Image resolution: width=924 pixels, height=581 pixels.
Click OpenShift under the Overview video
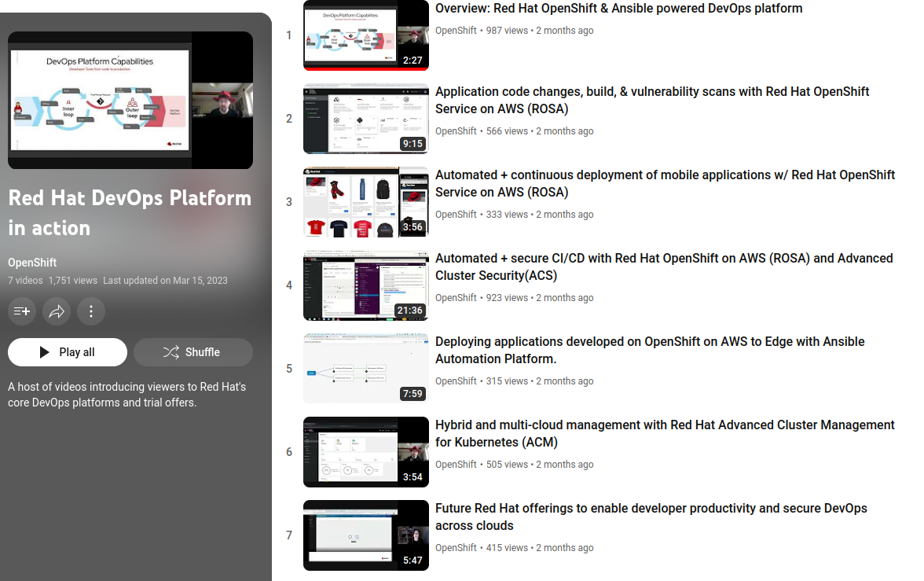click(x=456, y=30)
